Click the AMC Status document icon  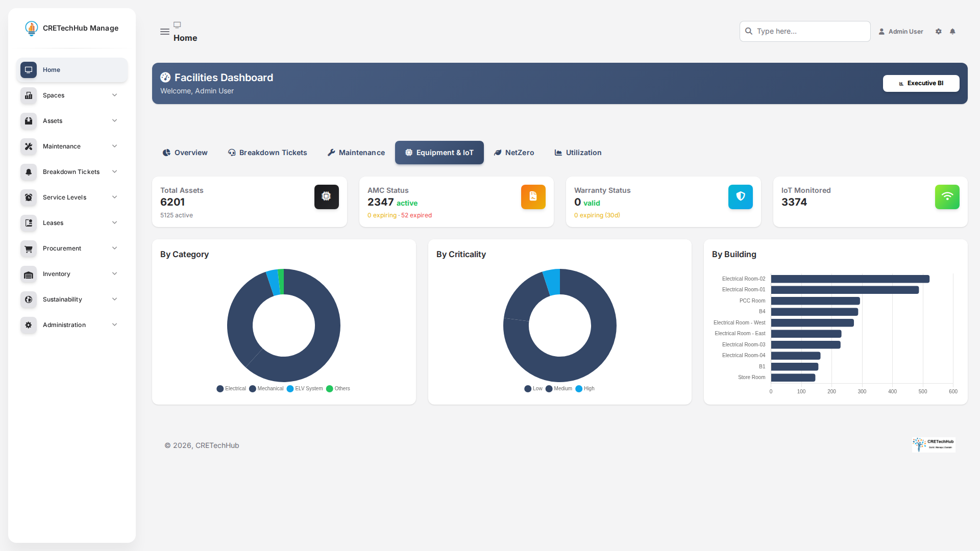tap(533, 197)
